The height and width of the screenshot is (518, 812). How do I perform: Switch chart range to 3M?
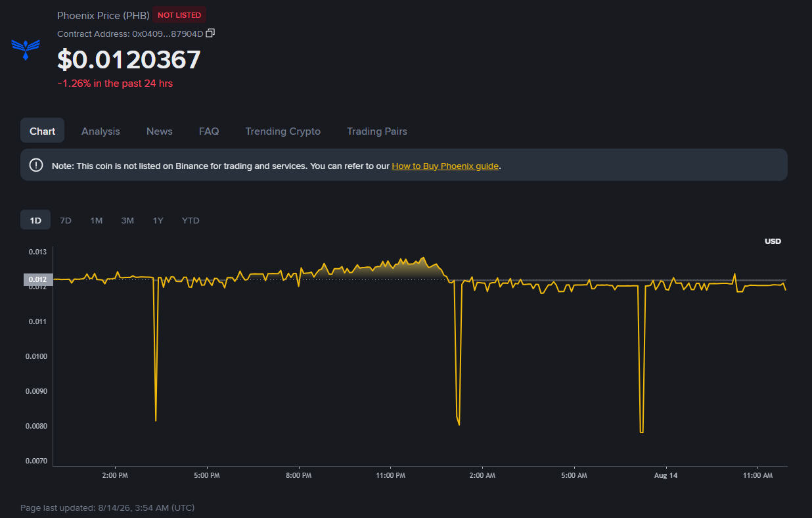pyautogui.click(x=127, y=220)
